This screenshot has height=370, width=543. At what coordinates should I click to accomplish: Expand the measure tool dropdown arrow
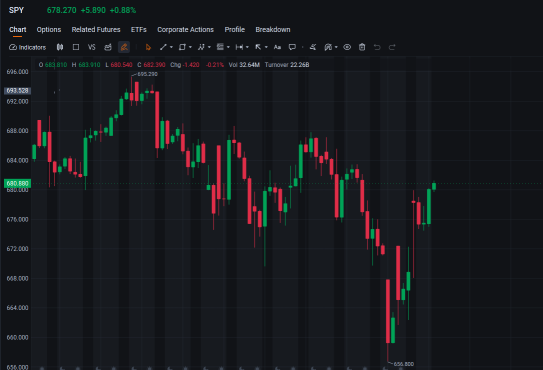coord(247,47)
